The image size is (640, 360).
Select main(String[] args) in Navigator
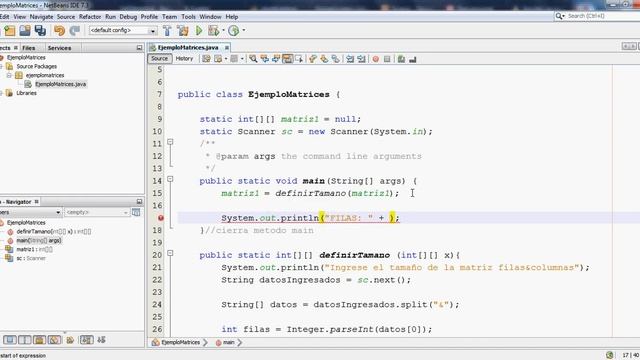[x=39, y=240]
